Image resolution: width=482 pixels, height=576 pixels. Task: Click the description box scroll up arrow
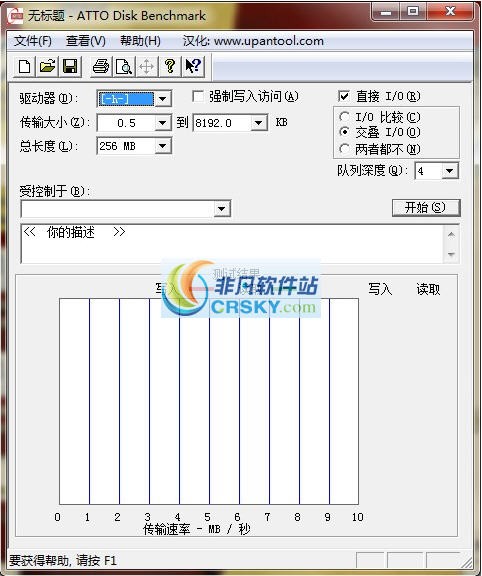(x=452, y=234)
